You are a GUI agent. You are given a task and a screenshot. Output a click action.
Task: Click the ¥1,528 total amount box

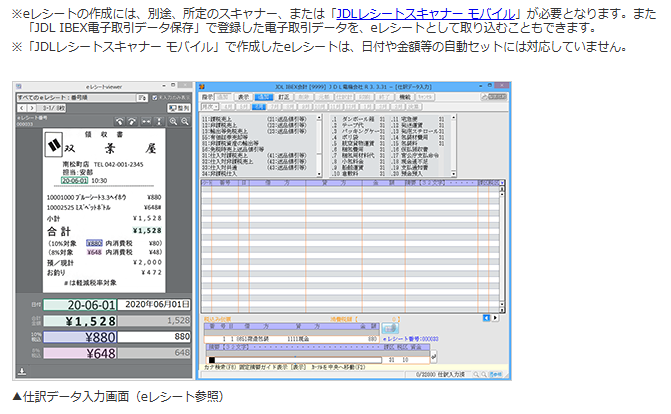click(80, 321)
